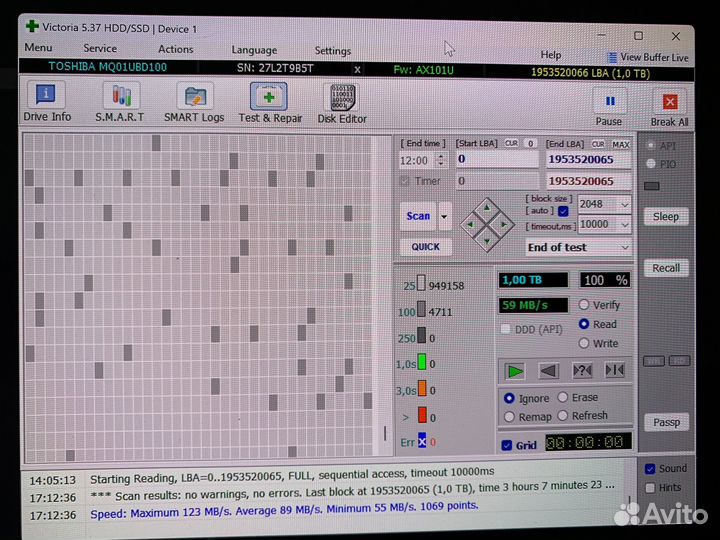Pause the running scan
This screenshot has height=540, width=720.
609,106
